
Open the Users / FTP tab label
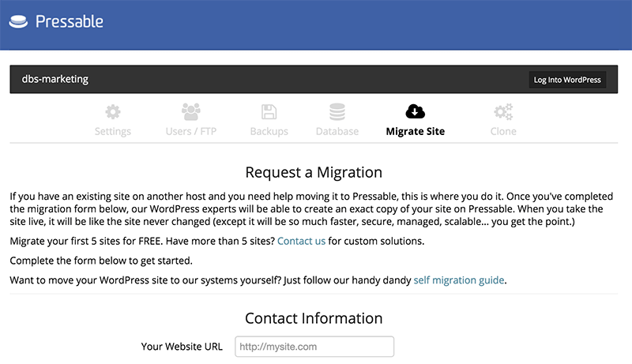190,131
